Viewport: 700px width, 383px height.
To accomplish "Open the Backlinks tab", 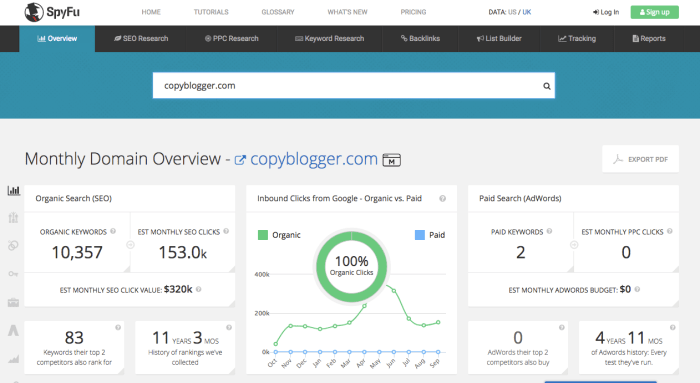I will (x=420, y=38).
